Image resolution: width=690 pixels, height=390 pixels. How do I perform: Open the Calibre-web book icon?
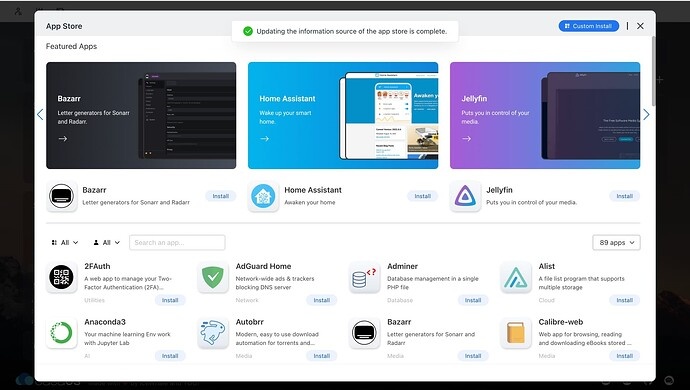point(516,333)
